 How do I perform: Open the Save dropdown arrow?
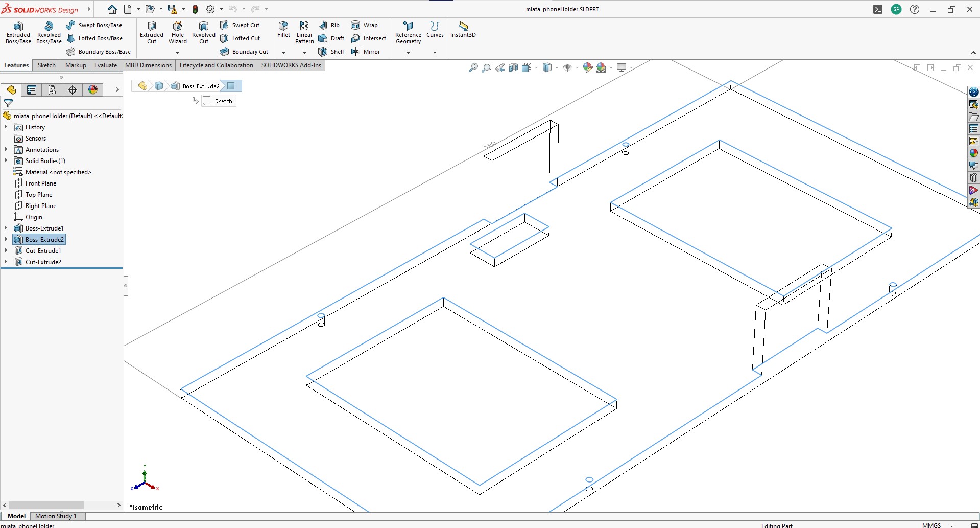pos(183,9)
